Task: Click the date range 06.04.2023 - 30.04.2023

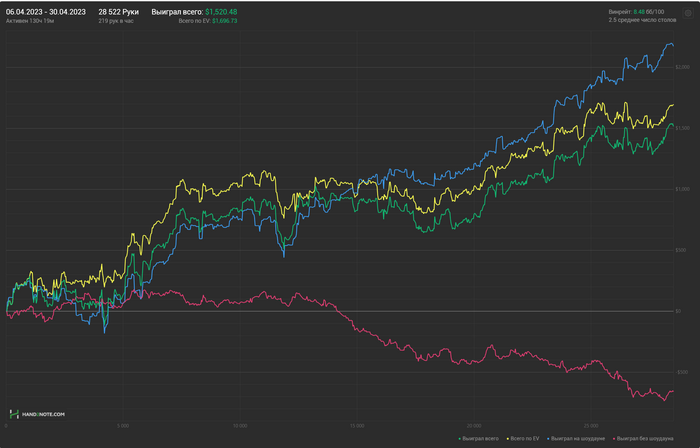Action: coord(46,12)
